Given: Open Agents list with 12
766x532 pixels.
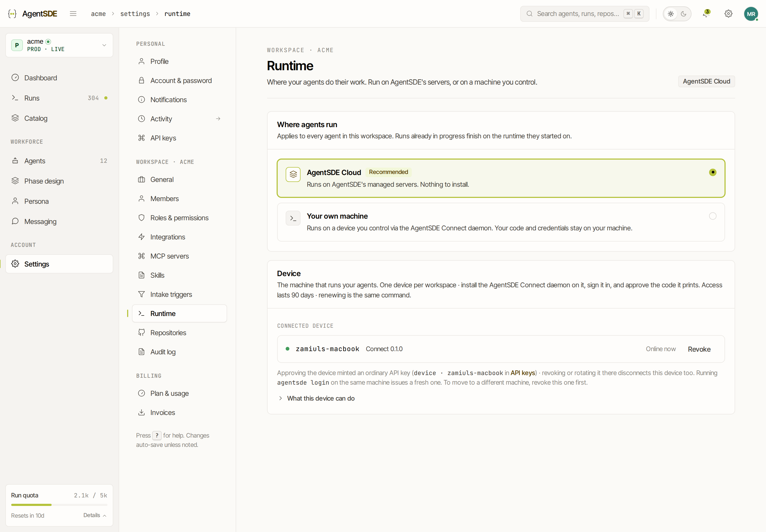Looking at the screenshot, I should 59,161.
